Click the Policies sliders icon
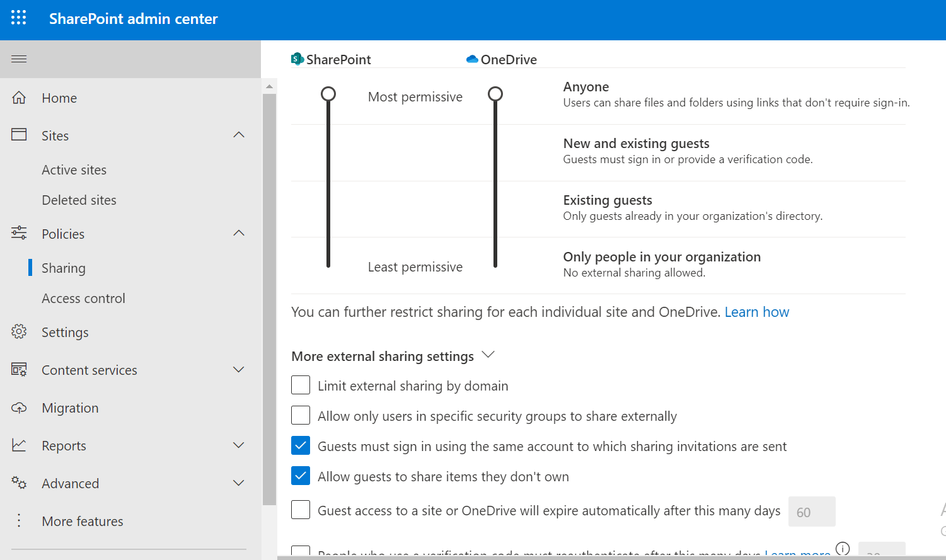Image resolution: width=946 pixels, height=560 pixels. coord(19,233)
